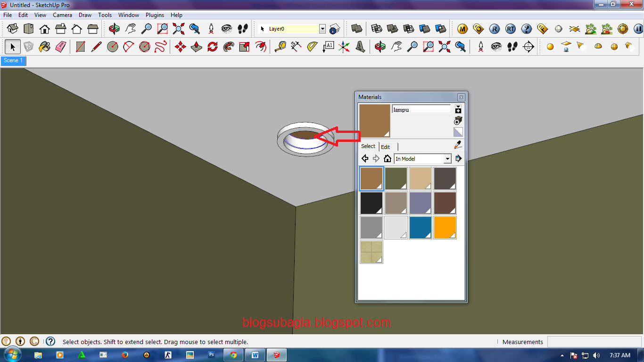
Task: Select the tiled texture material thumbnail
Action: pyautogui.click(x=372, y=252)
